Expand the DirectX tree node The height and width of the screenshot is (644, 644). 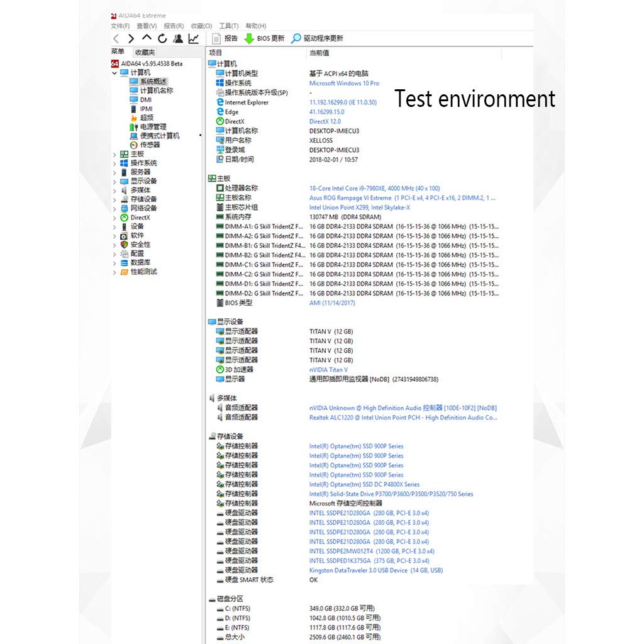pos(114,218)
